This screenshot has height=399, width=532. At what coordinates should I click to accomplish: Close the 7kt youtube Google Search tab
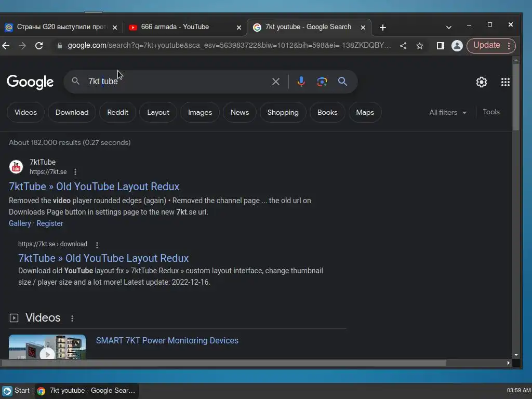click(x=363, y=28)
